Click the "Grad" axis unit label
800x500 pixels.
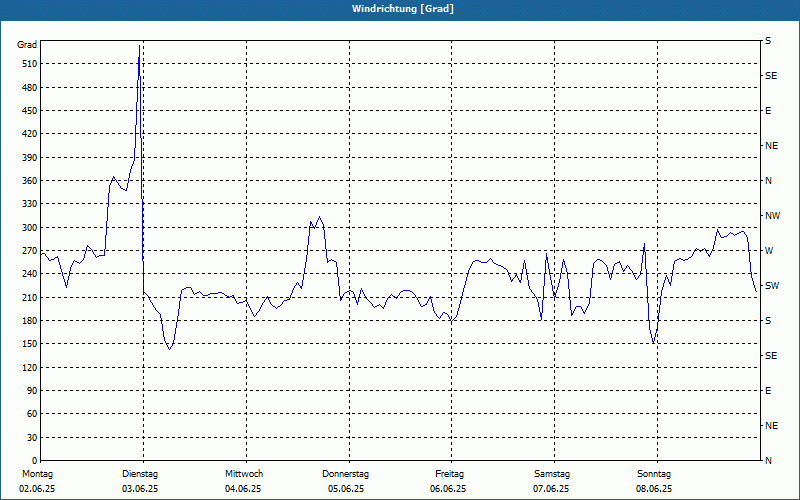(x=27, y=45)
